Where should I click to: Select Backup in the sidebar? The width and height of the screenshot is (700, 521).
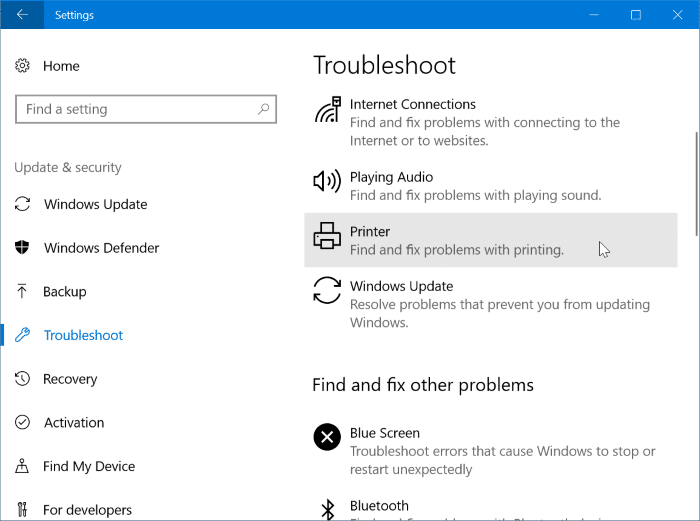65,292
